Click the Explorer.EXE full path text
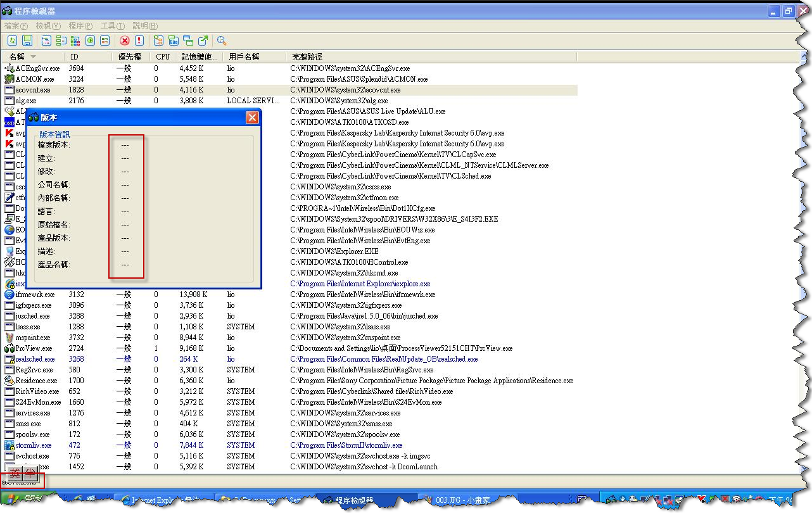Viewport: 812px width, 513px height. click(334, 251)
